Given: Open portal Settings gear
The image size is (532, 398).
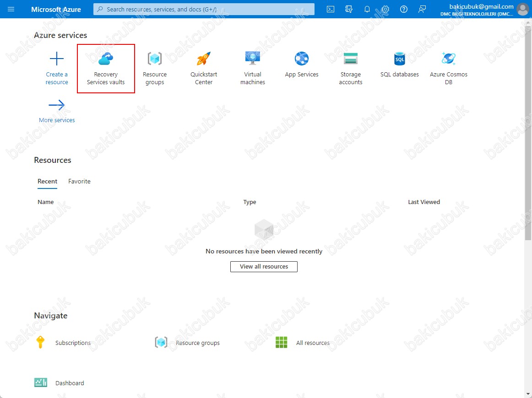Looking at the screenshot, I should (x=385, y=9).
